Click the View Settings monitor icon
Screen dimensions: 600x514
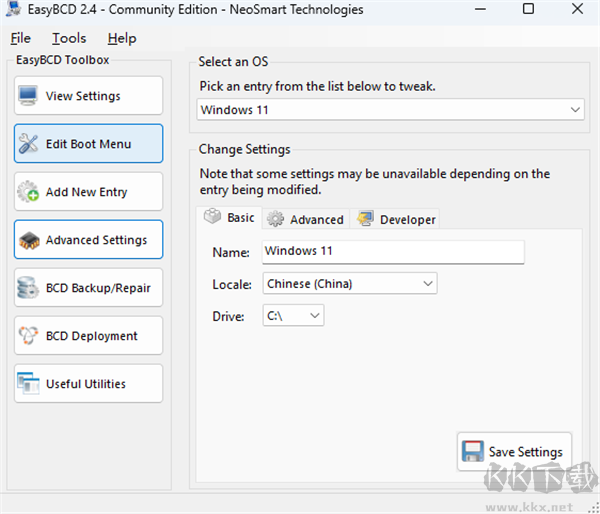point(29,96)
